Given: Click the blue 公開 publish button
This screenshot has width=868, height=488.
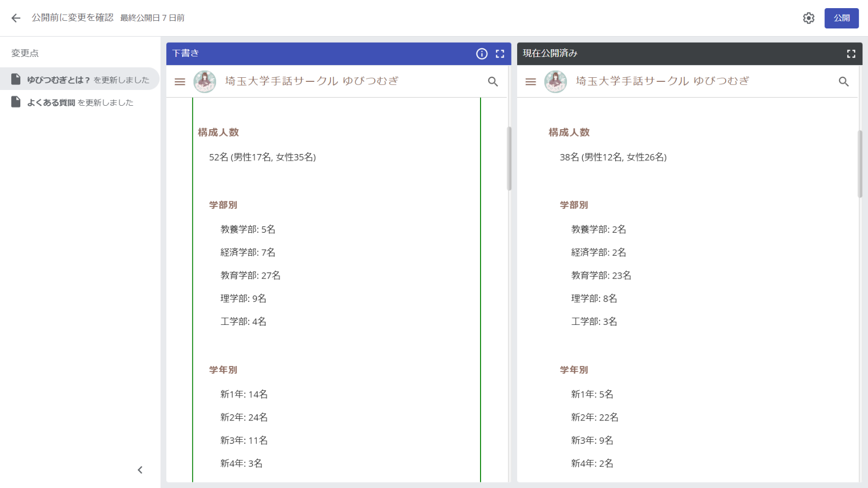Looking at the screenshot, I should click(841, 18).
